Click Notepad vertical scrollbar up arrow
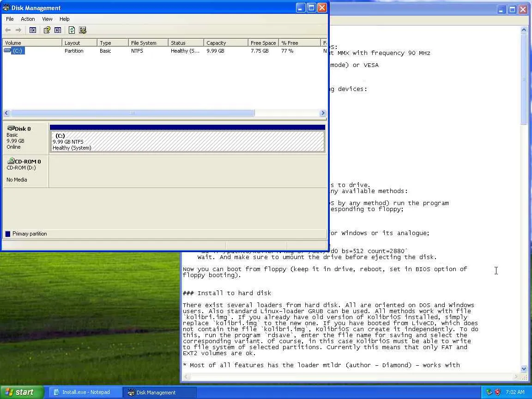532x399 pixels. (524, 30)
